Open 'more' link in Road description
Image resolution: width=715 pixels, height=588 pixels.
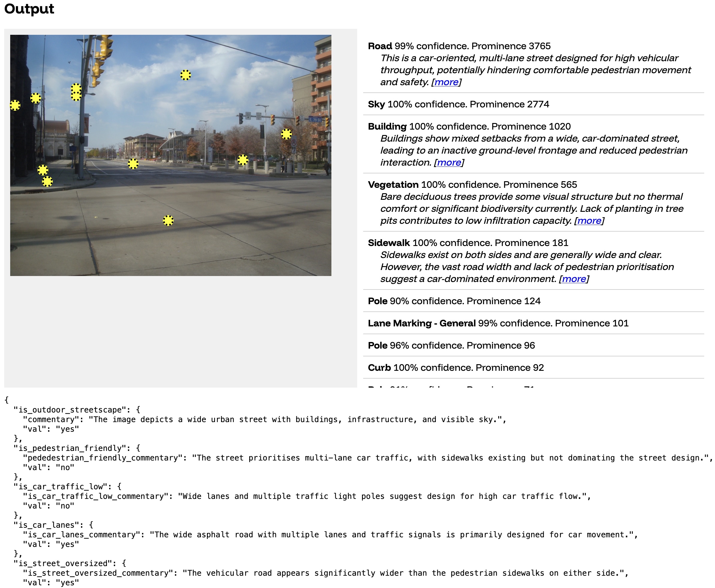coord(446,82)
